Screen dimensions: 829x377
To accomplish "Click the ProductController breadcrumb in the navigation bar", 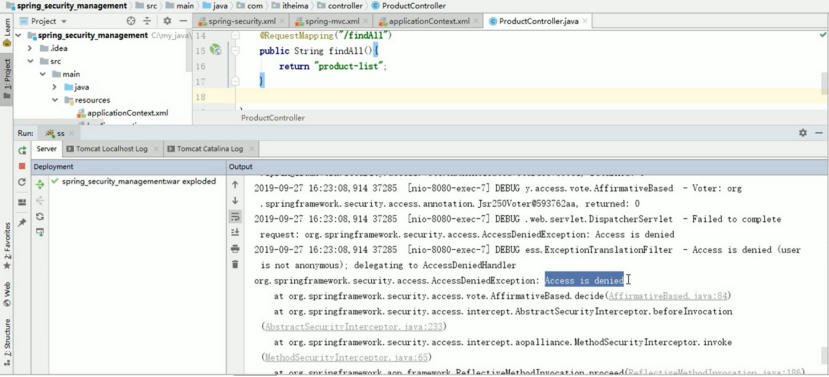I will [408, 6].
